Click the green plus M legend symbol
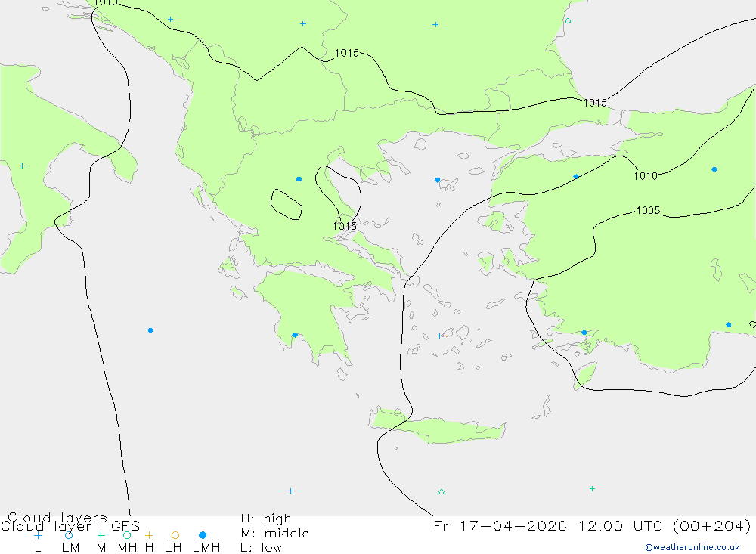The height and width of the screenshot is (554, 756). tap(101, 535)
